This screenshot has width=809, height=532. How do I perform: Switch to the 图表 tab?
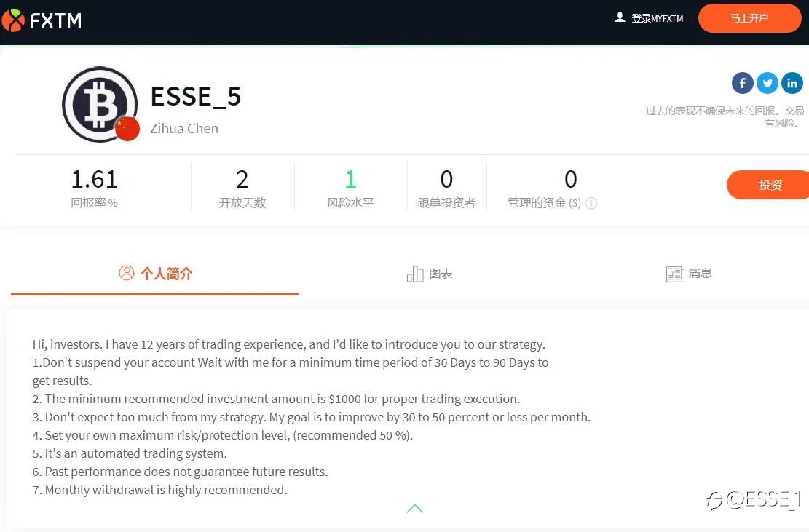pyautogui.click(x=430, y=274)
